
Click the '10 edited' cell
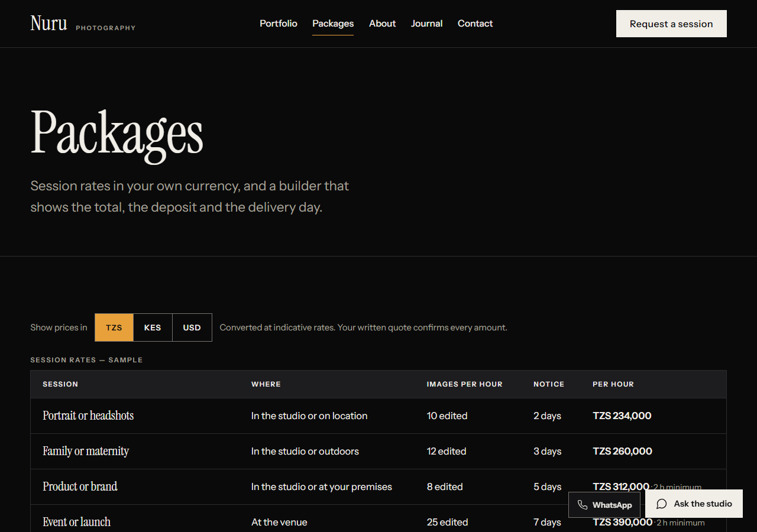coord(447,416)
